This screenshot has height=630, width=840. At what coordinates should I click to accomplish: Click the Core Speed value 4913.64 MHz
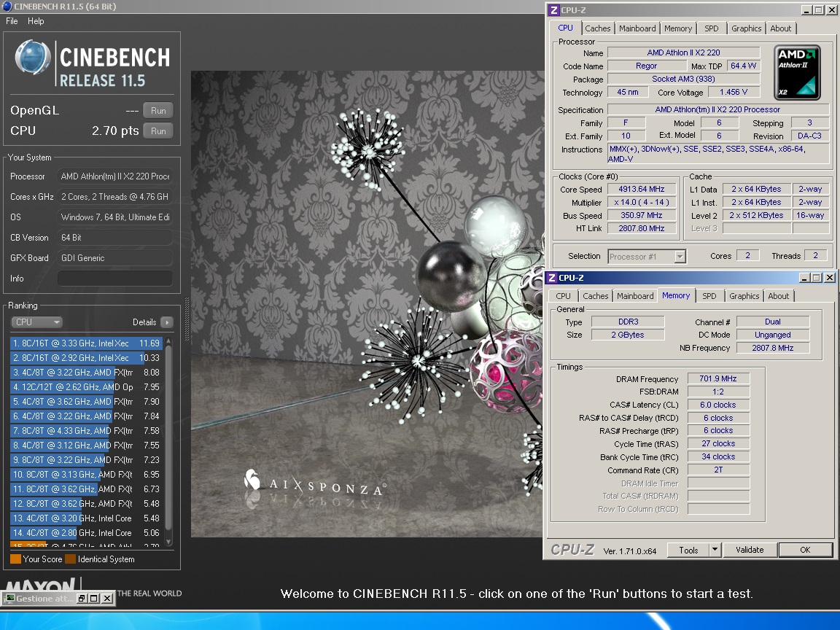click(x=641, y=189)
